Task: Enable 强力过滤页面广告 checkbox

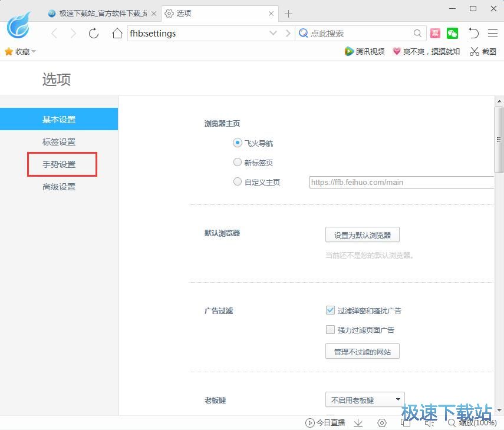Action: 330,330
